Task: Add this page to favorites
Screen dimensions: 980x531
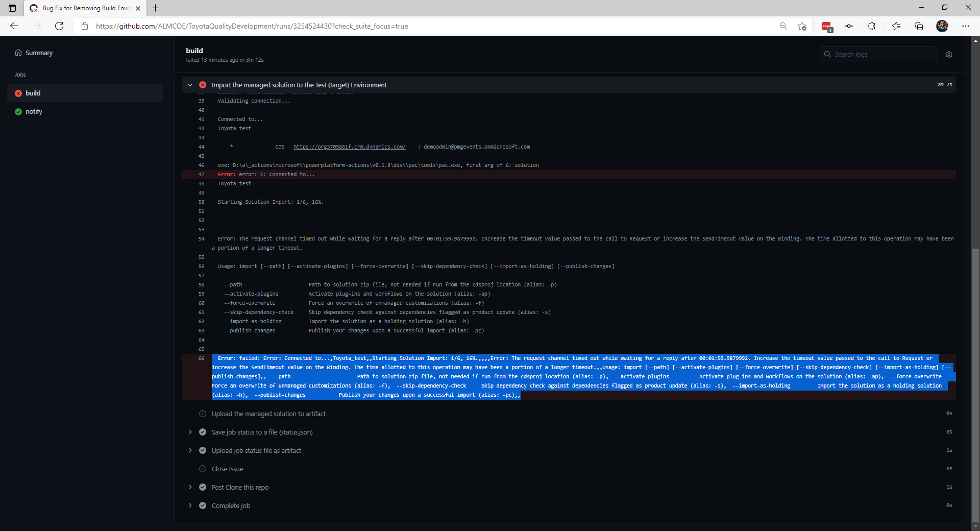Action: (802, 26)
